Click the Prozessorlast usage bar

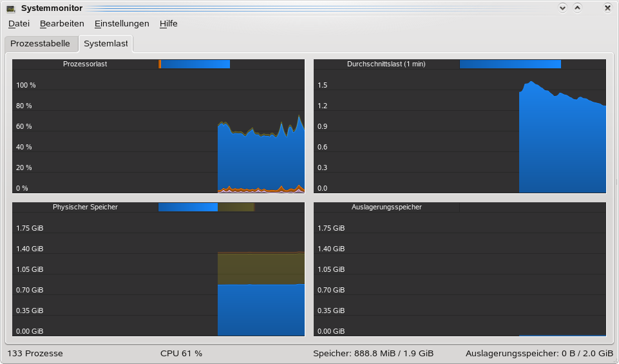[x=195, y=64]
